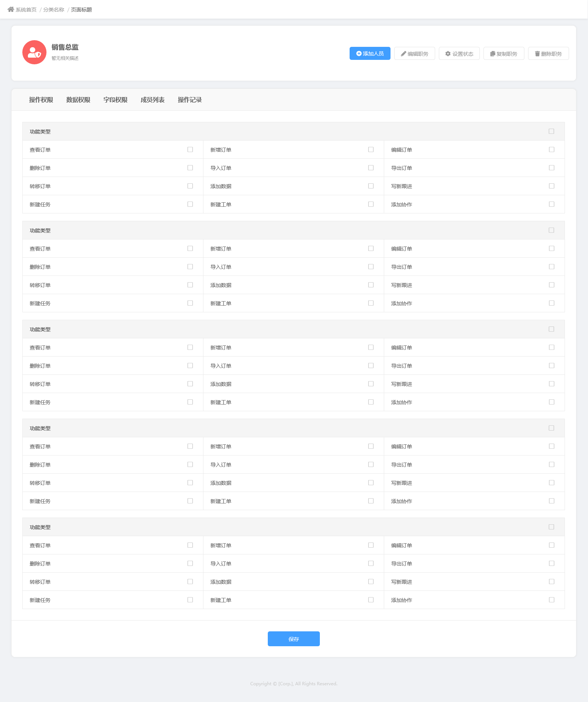Check 查看订单 in the fourth 功能类型 section
The image size is (588, 702).
click(x=190, y=446)
